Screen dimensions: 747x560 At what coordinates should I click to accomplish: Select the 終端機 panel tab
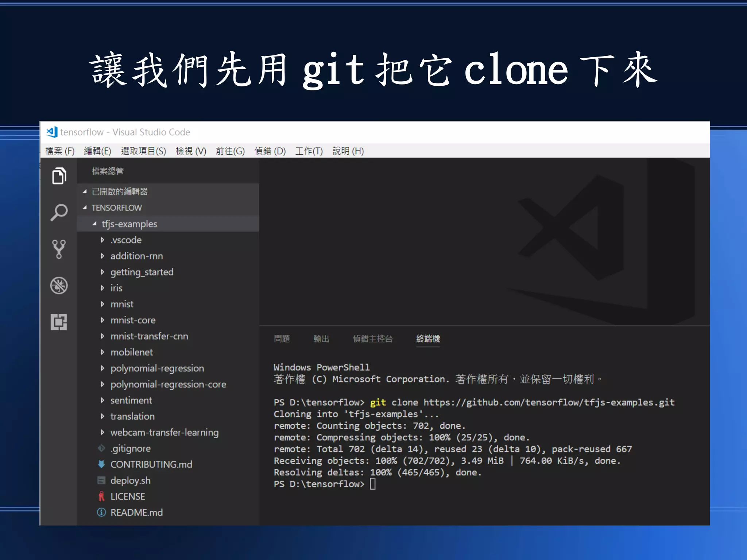click(x=428, y=339)
